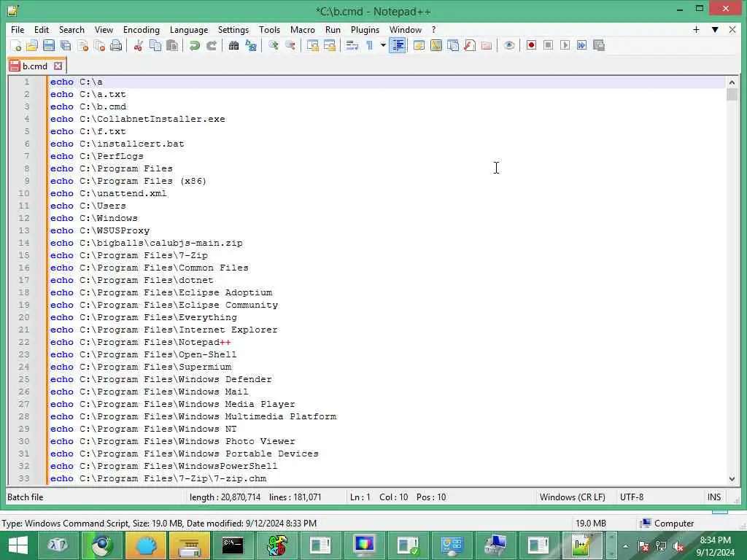Toggle INS insert mode in status bar
The height and width of the screenshot is (560, 747).
click(x=713, y=497)
